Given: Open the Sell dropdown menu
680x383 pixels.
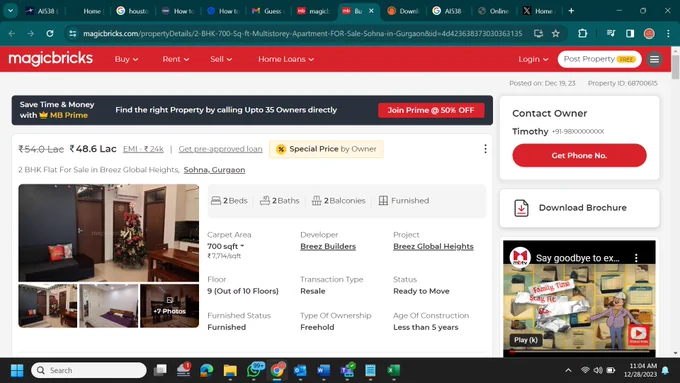Looking at the screenshot, I should (x=221, y=59).
